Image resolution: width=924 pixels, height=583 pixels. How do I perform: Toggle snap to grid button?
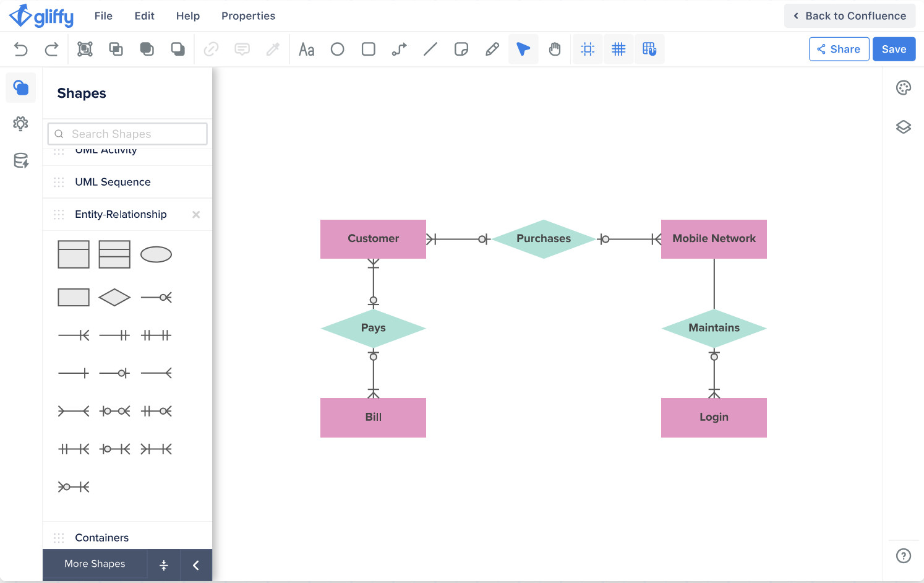click(x=649, y=50)
